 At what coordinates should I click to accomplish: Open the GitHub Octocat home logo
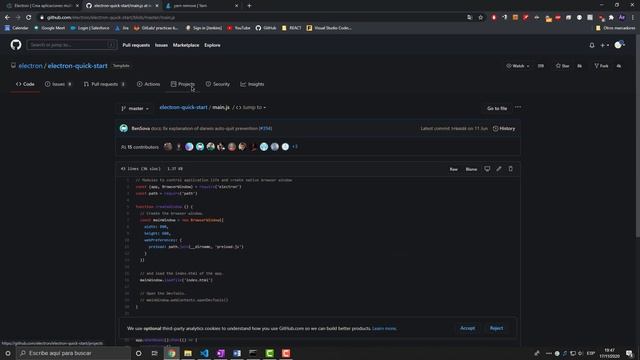pyautogui.click(x=16, y=45)
